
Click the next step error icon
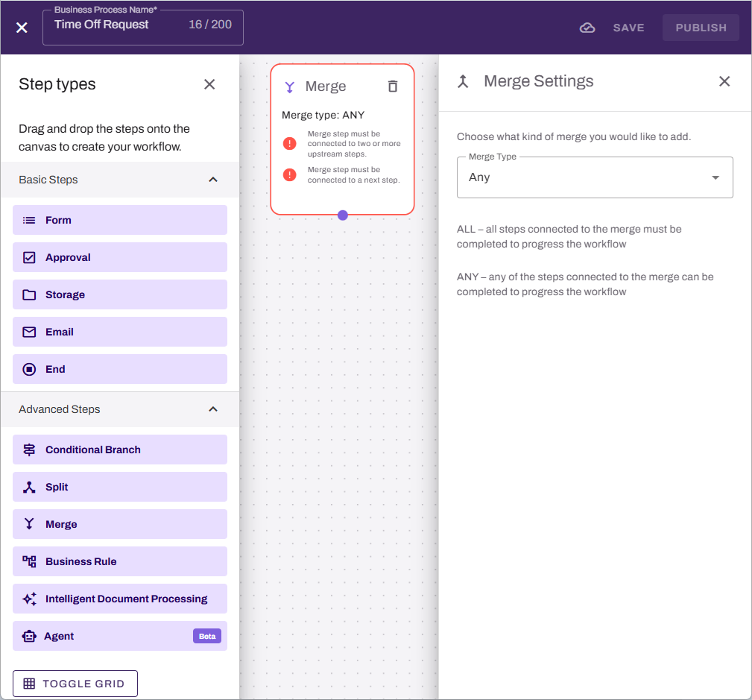[x=290, y=174]
